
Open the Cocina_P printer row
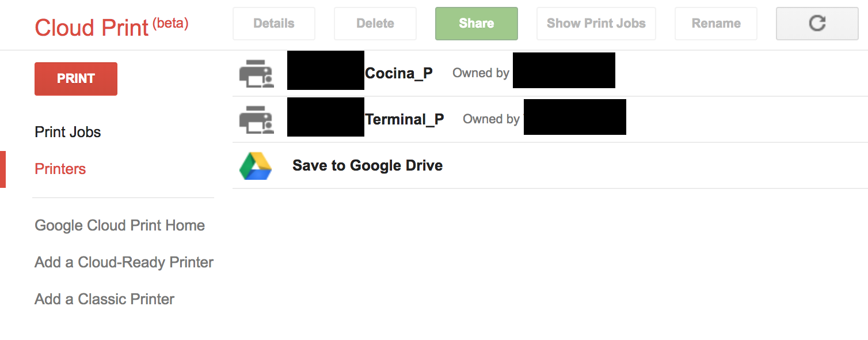[399, 73]
